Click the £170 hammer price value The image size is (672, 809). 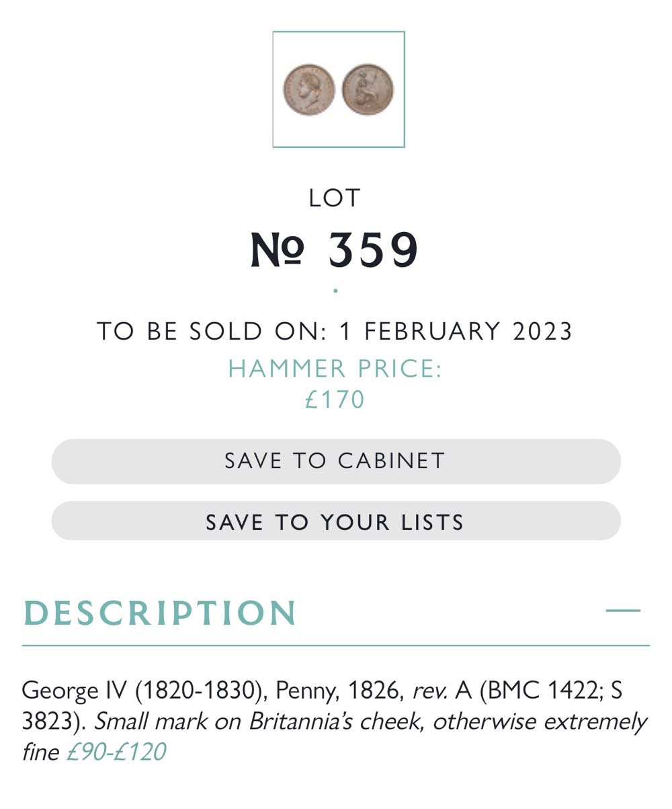tap(335, 399)
